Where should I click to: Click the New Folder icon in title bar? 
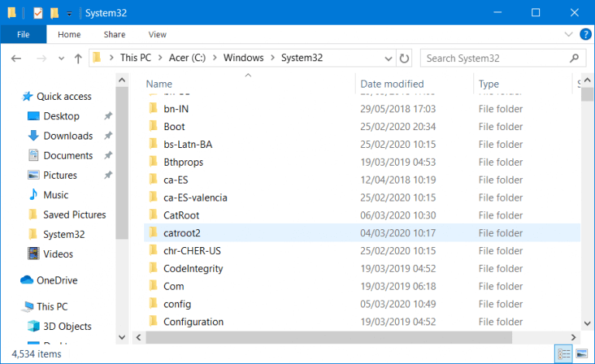54,13
